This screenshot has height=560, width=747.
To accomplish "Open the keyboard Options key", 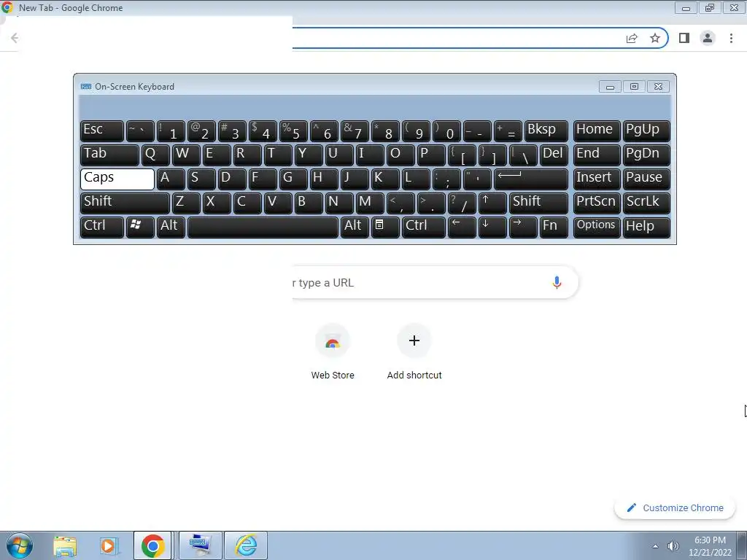I will 597,227.
